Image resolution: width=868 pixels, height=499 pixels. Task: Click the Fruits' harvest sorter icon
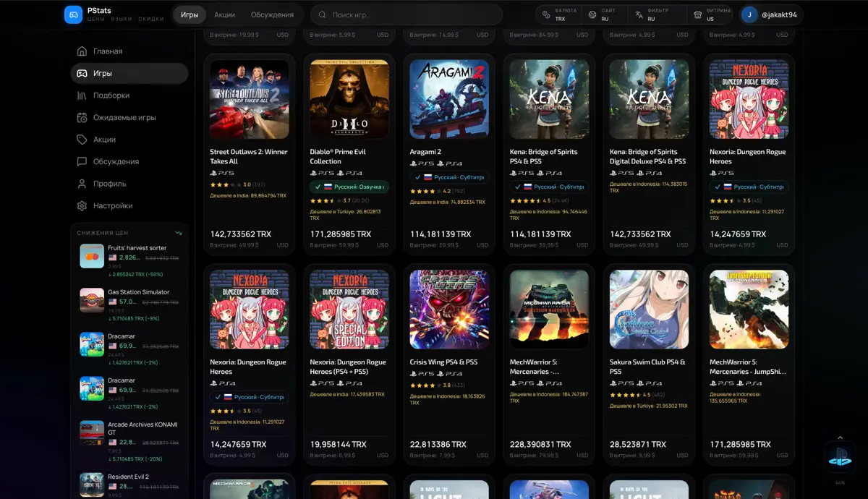pyautogui.click(x=92, y=256)
